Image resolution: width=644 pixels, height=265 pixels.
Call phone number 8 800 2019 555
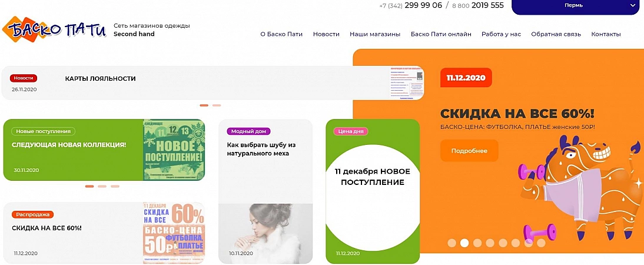(x=477, y=5)
